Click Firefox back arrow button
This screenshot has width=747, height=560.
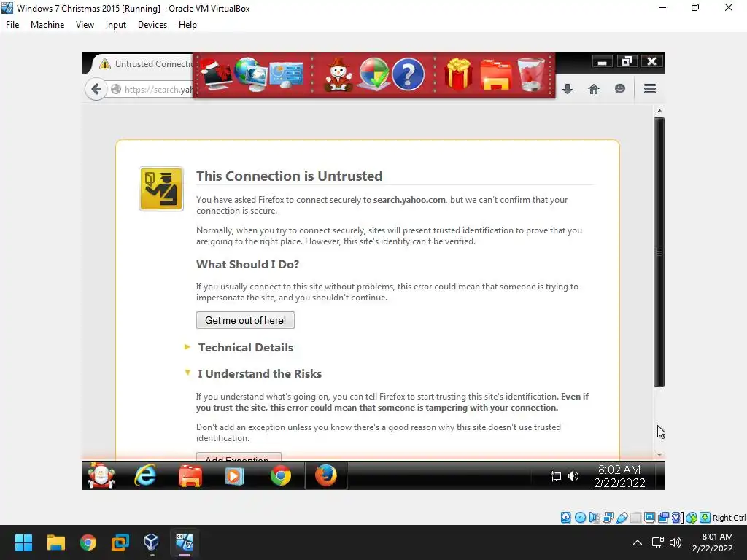click(x=96, y=89)
